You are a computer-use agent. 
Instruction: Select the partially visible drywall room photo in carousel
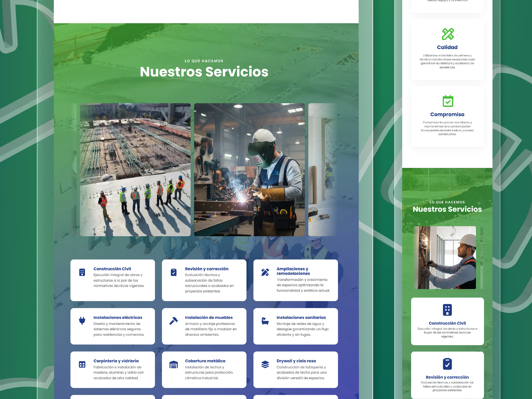click(x=322, y=169)
